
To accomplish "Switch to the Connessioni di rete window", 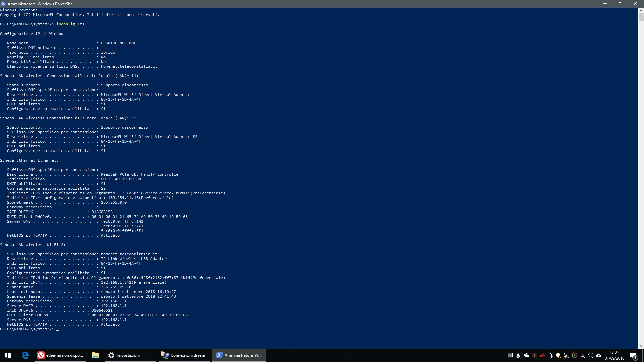I will click(184, 355).
